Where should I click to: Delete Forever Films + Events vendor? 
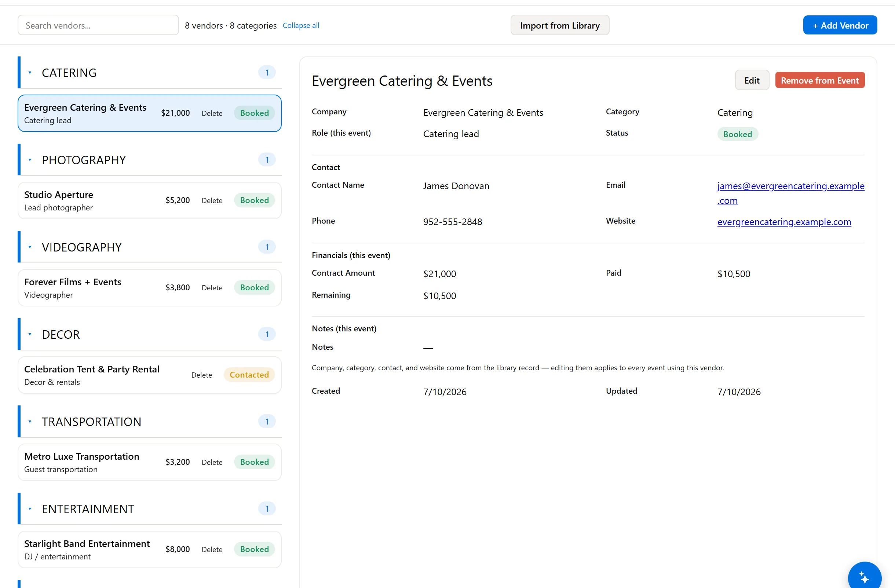tap(212, 287)
